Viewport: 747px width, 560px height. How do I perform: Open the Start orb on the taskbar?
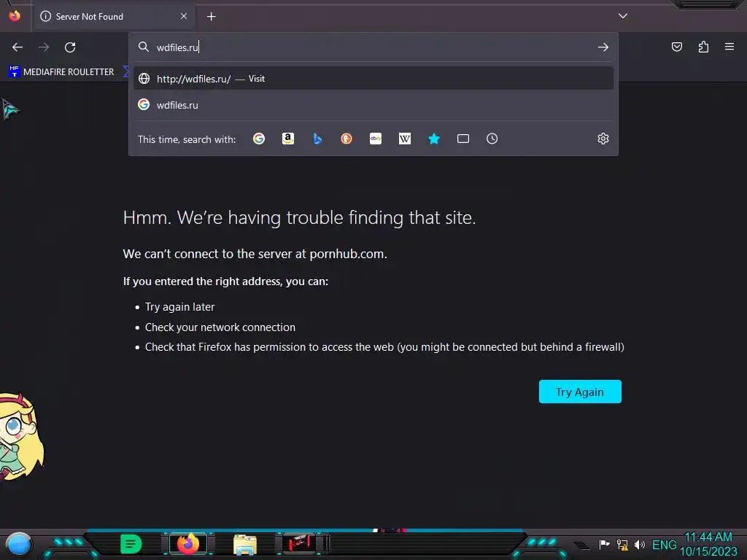pyautogui.click(x=18, y=544)
